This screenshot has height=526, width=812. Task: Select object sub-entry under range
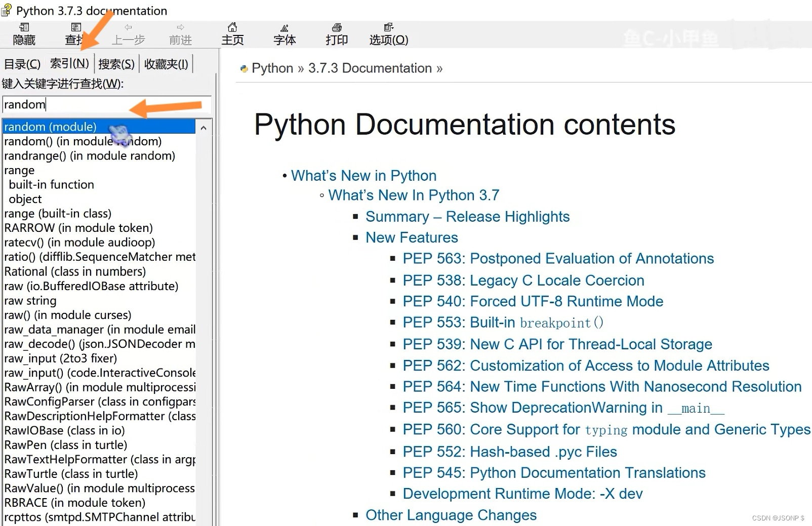pyautogui.click(x=25, y=199)
